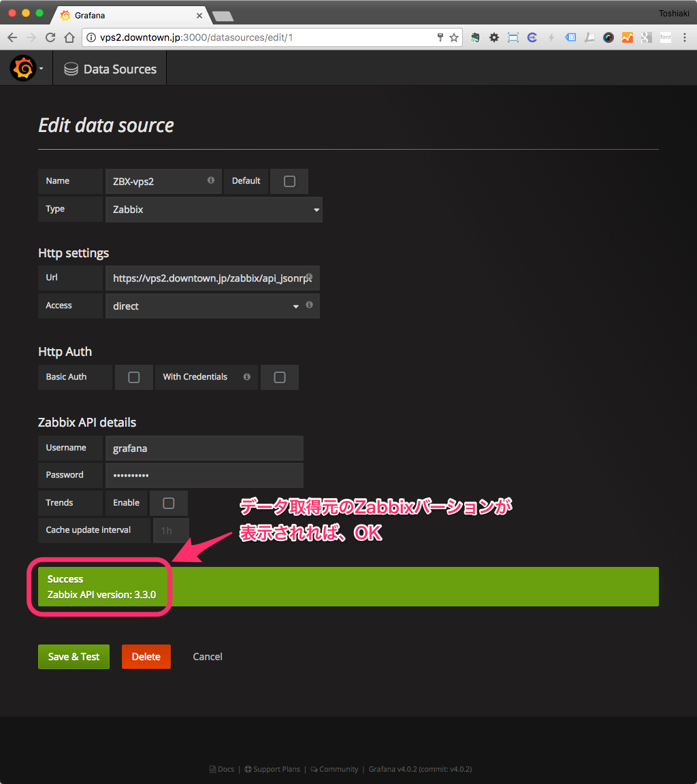Edit the Cache update interval field
697x784 pixels.
171,531
